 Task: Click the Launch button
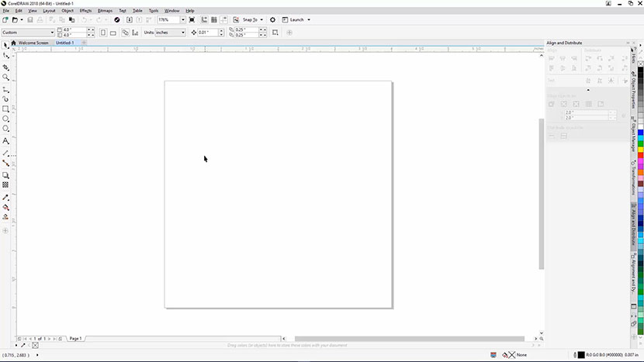(x=298, y=19)
